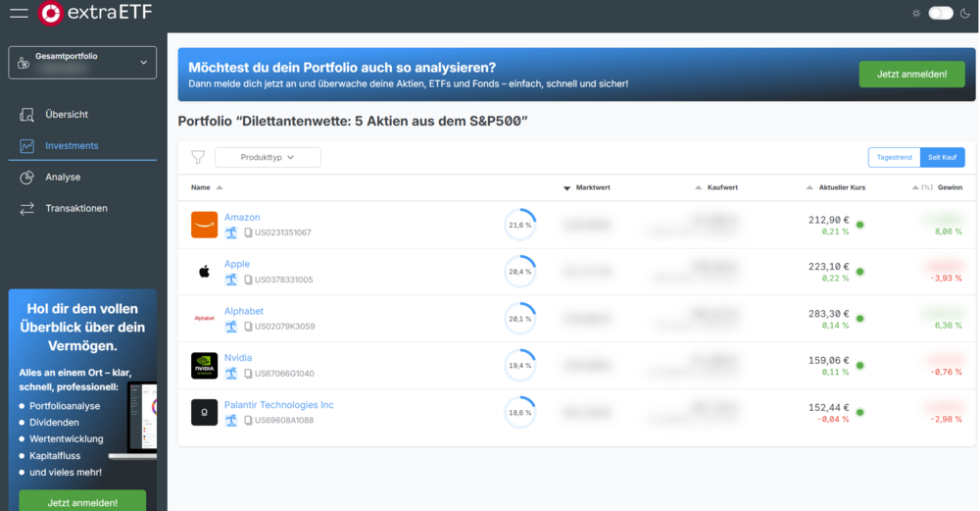Open the hamburger navigation menu
Image resolution: width=980 pixels, height=511 pixels.
(x=19, y=14)
